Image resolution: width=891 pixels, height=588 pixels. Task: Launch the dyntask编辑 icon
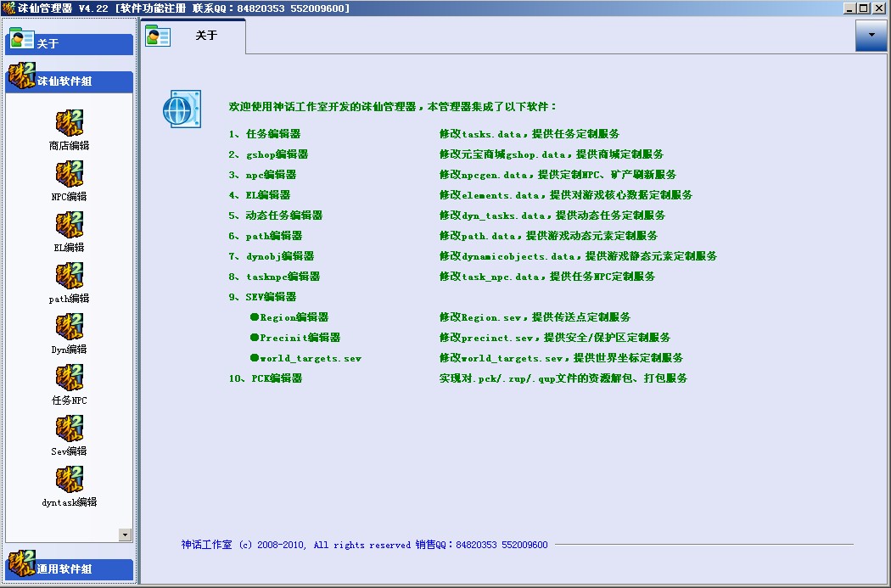[68, 482]
